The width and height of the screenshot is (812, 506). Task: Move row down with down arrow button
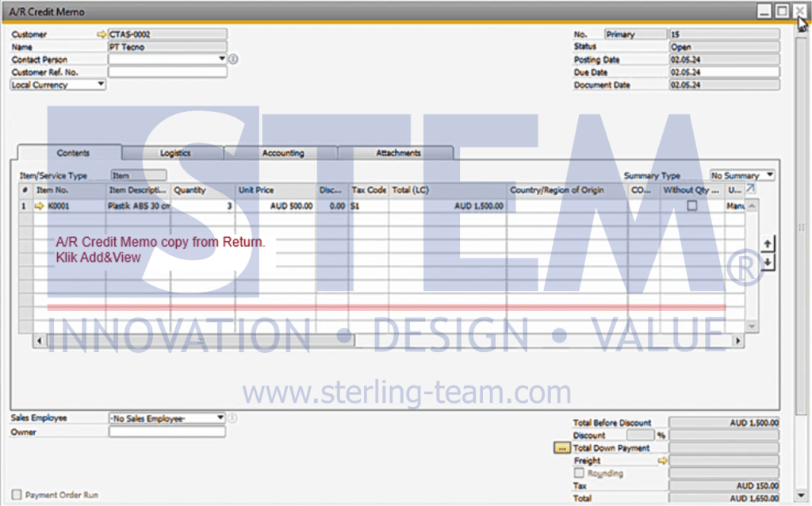click(x=767, y=263)
